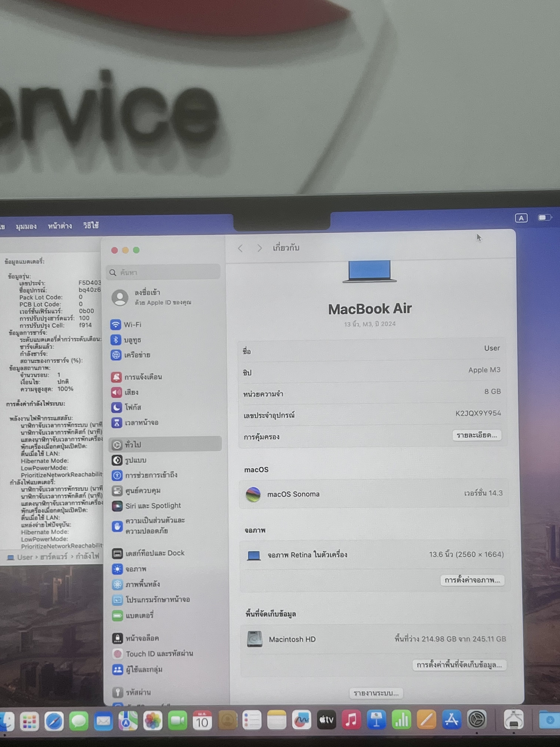Open Siri and Spotlight settings
The width and height of the screenshot is (560, 747).
pyautogui.click(x=153, y=506)
